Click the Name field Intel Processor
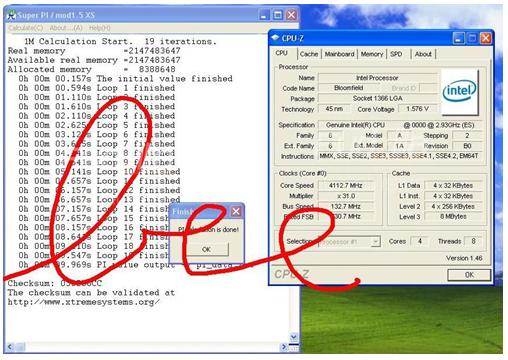508x360 pixels. 378,78
